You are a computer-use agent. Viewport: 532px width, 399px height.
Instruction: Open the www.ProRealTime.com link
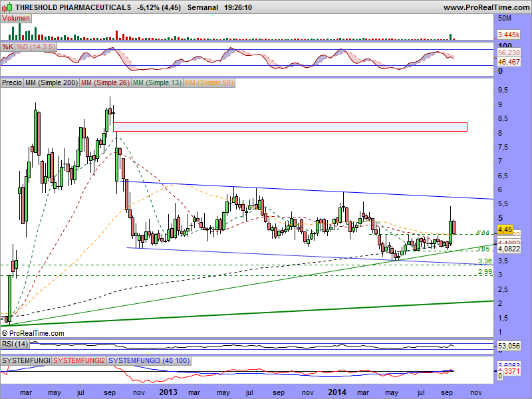tap(486, 7)
